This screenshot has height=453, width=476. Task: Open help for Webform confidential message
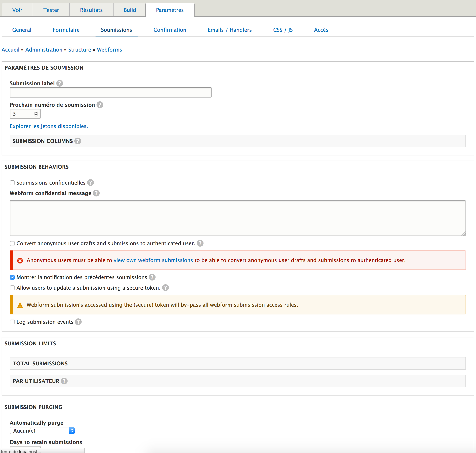point(96,193)
